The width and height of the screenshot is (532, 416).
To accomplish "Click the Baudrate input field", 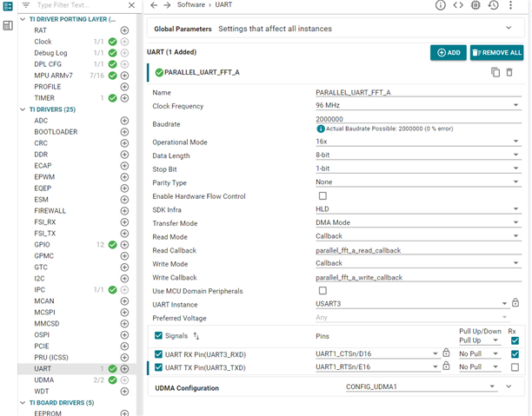I will [417, 119].
